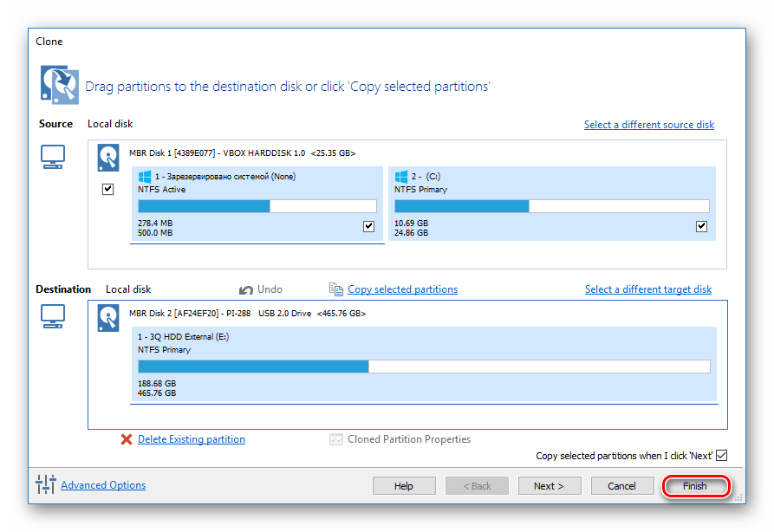This screenshot has width=774, height=532.
Task: Toggle 'Copy selected partitions when I click Next'
Action: click(x=721, y=456)
